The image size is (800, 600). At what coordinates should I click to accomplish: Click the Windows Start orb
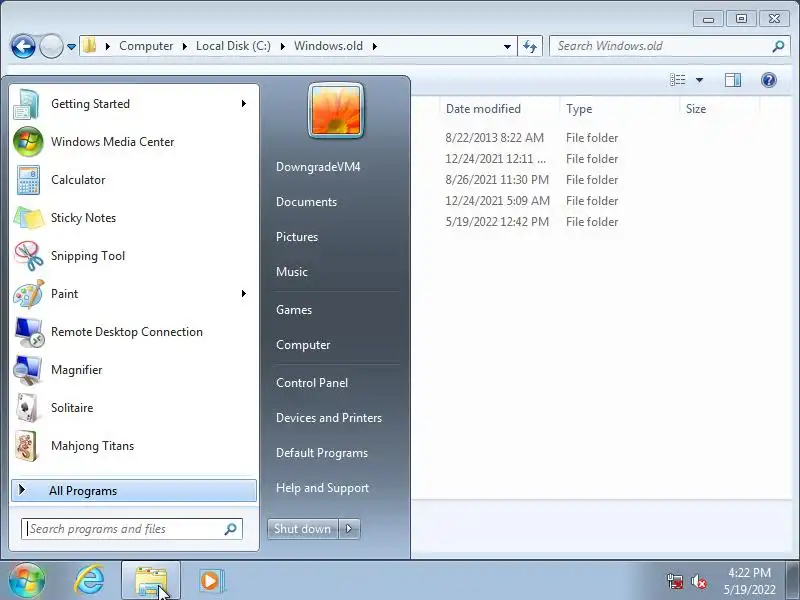(x=26, y=580)
